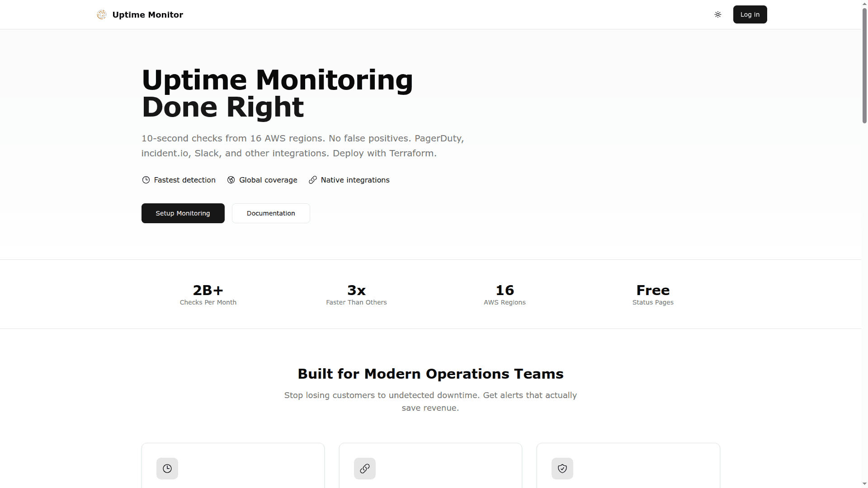Click the chain link icon in middle card

(365, 469)
